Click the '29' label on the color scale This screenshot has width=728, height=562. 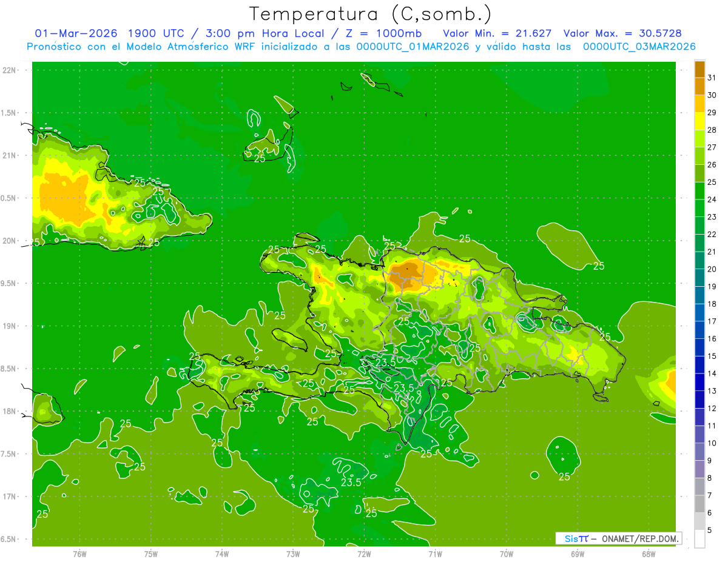712,113
